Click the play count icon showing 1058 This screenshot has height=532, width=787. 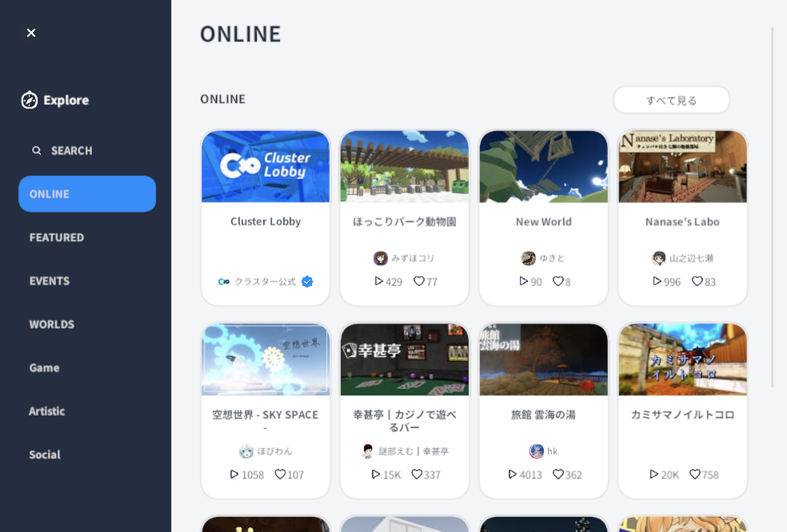point(234,474)
